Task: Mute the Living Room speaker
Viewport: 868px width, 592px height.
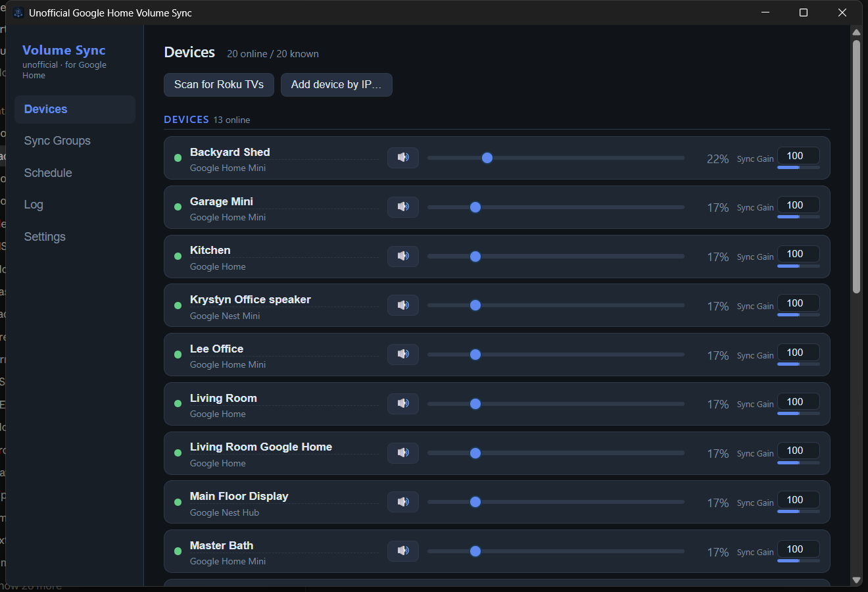Action: [403, 403]
